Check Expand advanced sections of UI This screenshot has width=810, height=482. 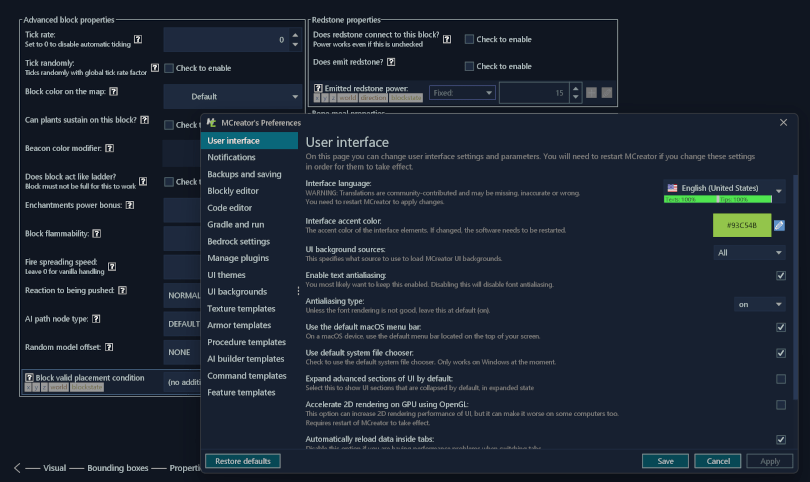tap(781, 379)
